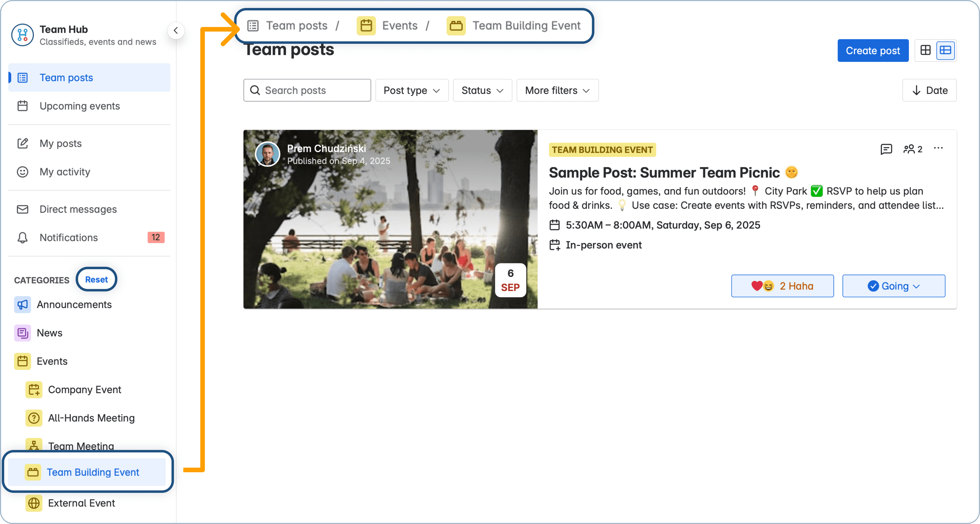This screenshot has height=524, width=980.
Task: Expand the Status filter
Action: pos(482,90)
